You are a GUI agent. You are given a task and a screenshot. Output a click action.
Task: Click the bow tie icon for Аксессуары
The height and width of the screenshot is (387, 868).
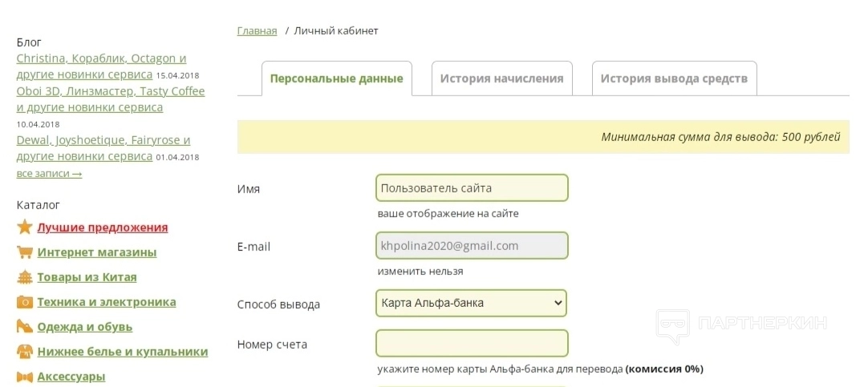(x=24, y=377)
